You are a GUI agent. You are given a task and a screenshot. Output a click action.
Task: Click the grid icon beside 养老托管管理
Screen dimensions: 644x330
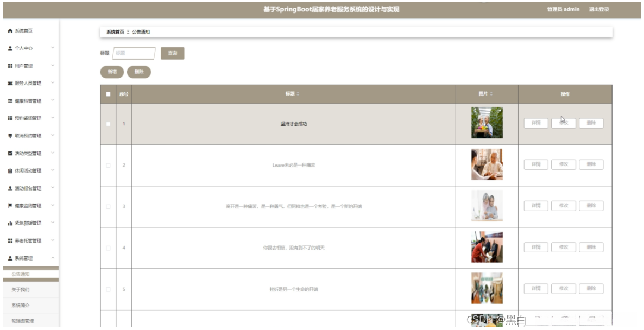click(10, 241)
